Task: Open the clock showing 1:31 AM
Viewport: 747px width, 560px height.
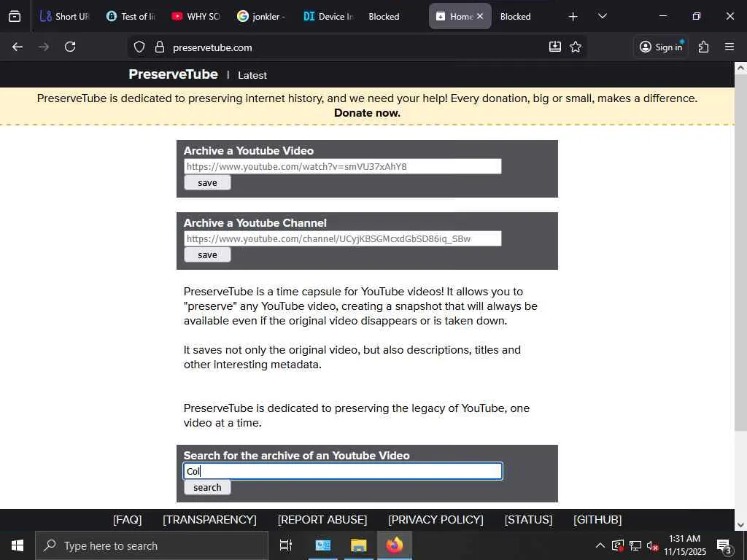Action: coord(684,545)
